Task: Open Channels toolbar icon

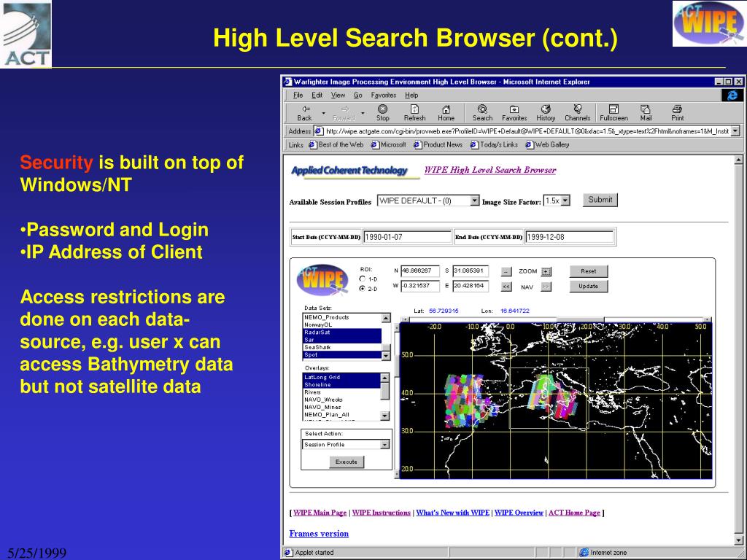Action: (578, 113)
